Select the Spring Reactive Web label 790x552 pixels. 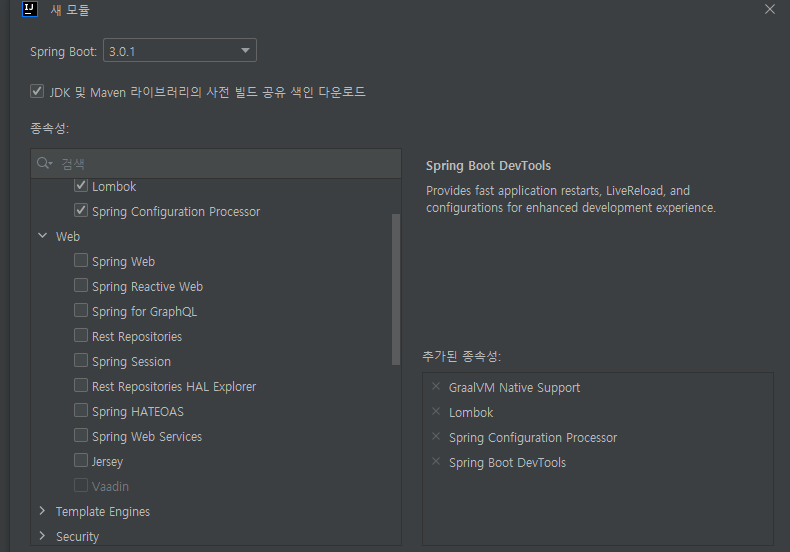pos(148,287)
